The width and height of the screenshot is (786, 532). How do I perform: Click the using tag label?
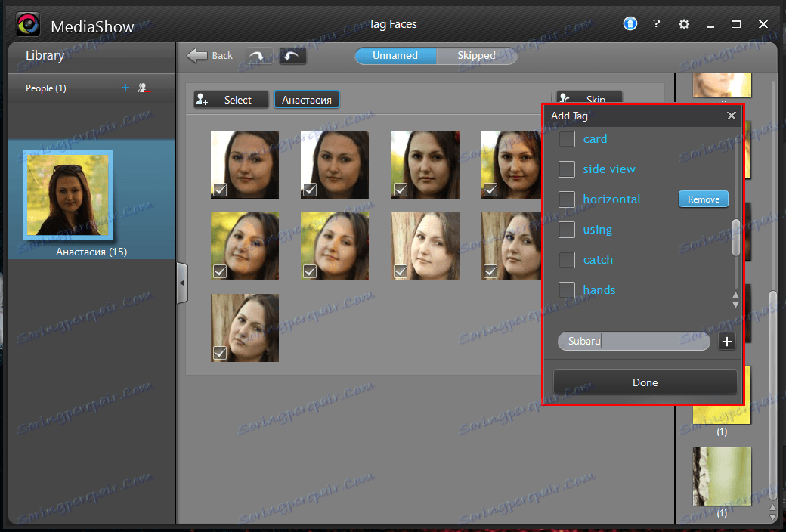(x=598, y=230)
